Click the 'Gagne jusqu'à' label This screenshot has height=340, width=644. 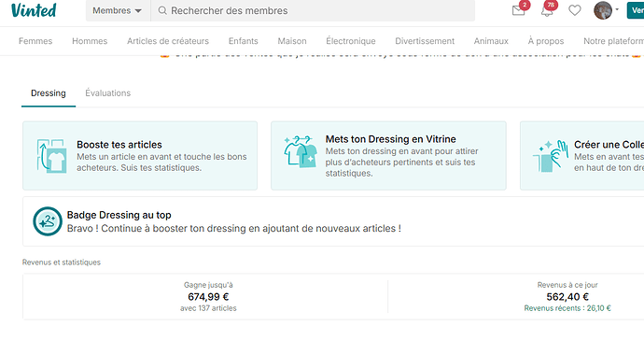tap(208, 285)
